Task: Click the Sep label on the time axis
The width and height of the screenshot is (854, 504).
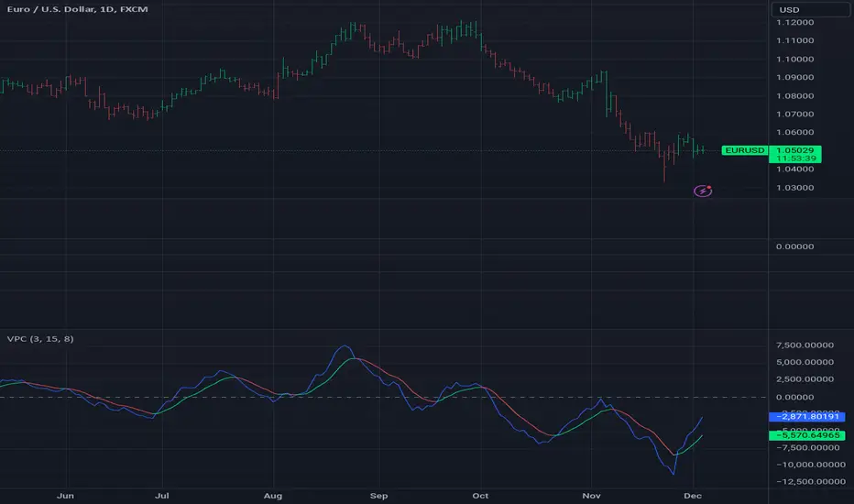Action: click(378, 494)
